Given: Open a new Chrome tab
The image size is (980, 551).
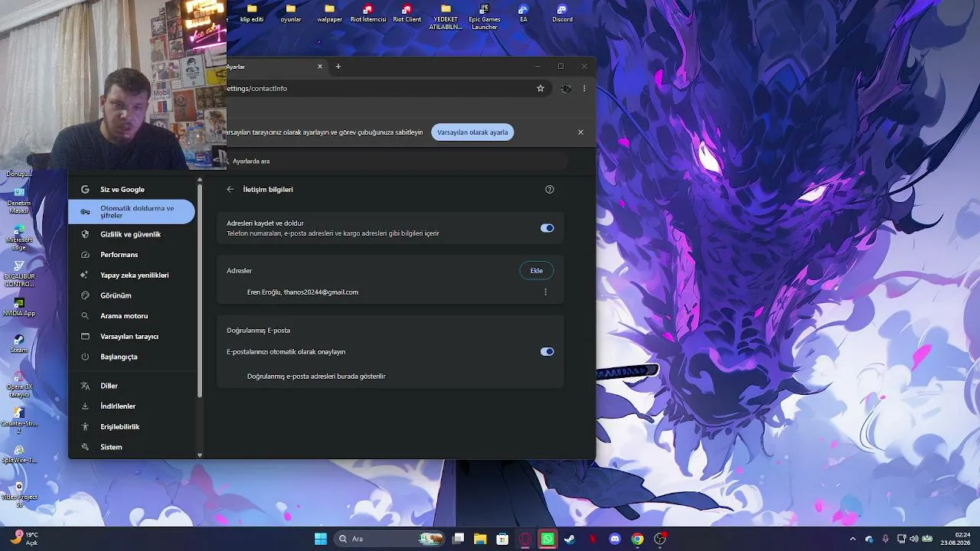Looking at the screenshot, I should (338, 67).
